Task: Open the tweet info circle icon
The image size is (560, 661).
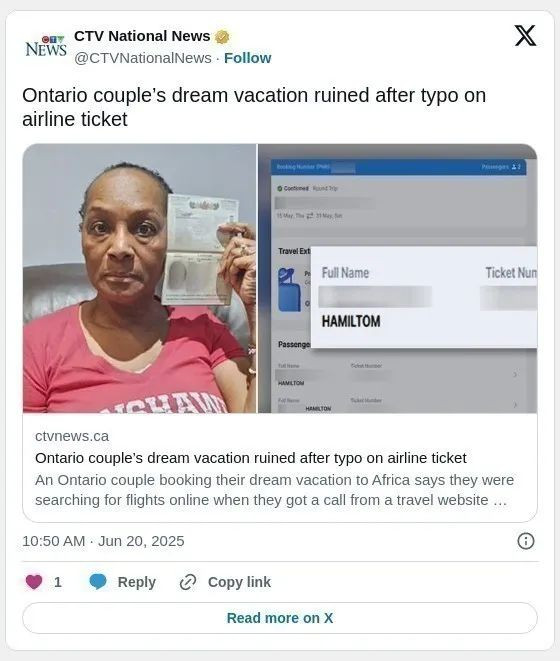Action: click(x=525, y=541)
